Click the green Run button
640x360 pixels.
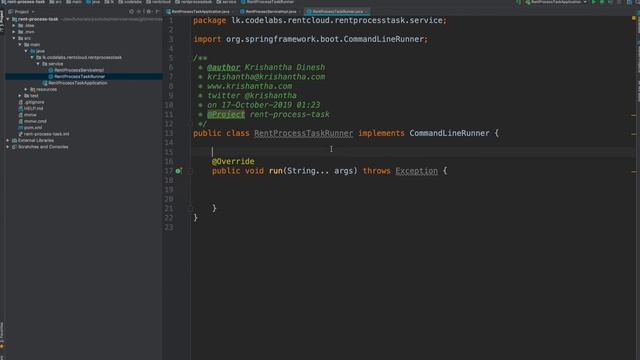[x=594, y=2]
